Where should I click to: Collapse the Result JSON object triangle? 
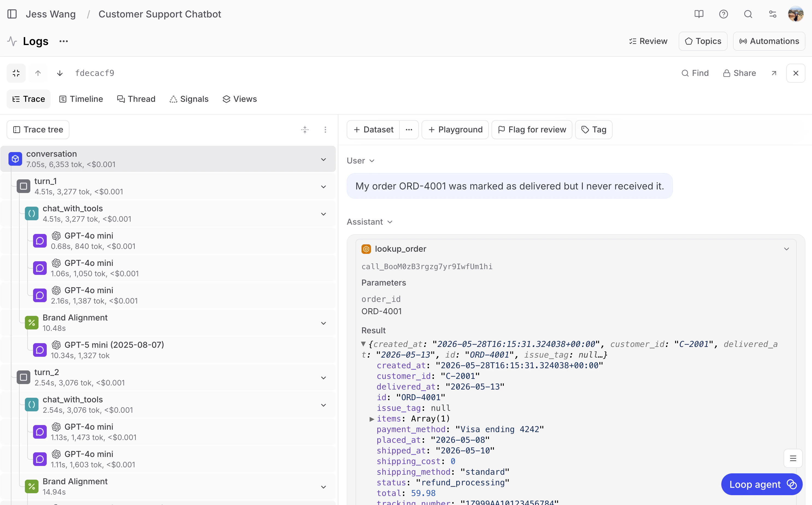[364, 343]
